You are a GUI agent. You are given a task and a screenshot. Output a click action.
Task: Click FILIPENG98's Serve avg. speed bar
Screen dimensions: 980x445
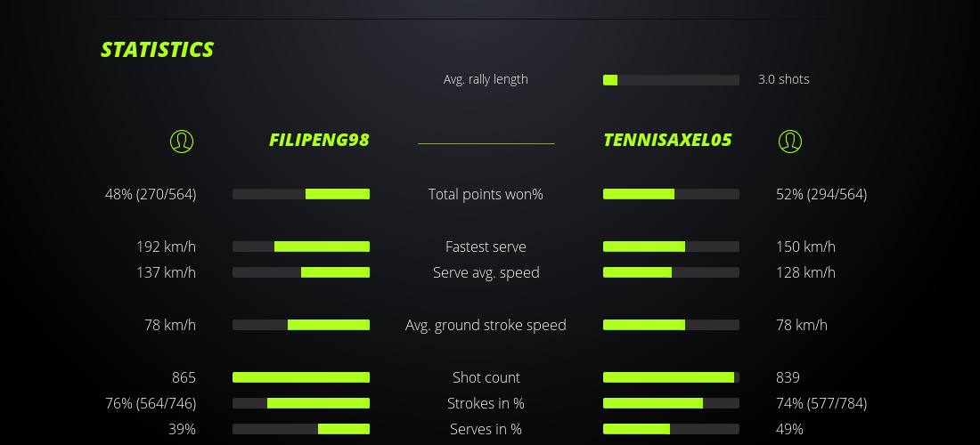point(301,272)
